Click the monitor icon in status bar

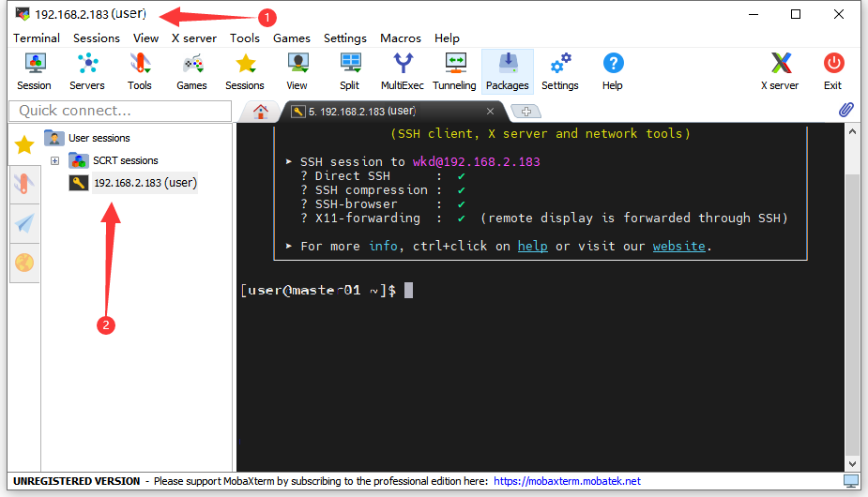point(851,481)
